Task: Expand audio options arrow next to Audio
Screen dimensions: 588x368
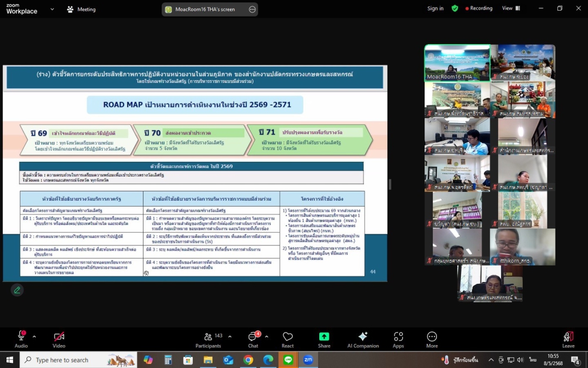Action: (x=34, y=337)
